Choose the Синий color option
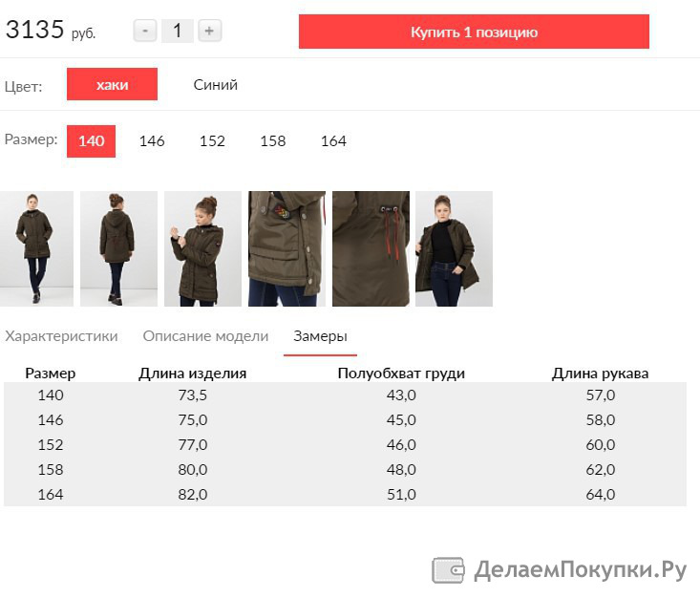The height and width of the screenshot is (598, 700). 215,84
